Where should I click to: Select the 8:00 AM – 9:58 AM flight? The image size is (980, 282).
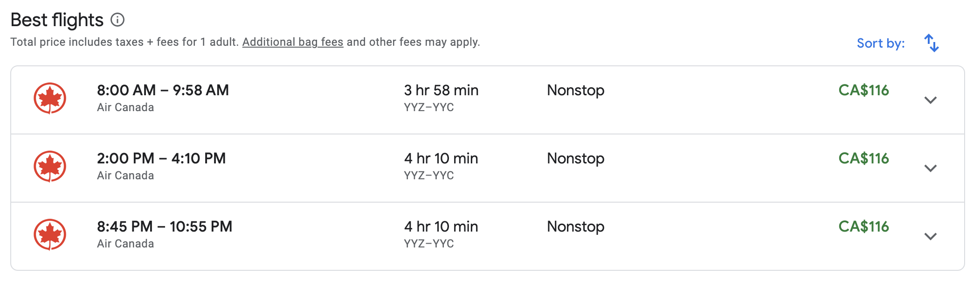tap(163, 90)
